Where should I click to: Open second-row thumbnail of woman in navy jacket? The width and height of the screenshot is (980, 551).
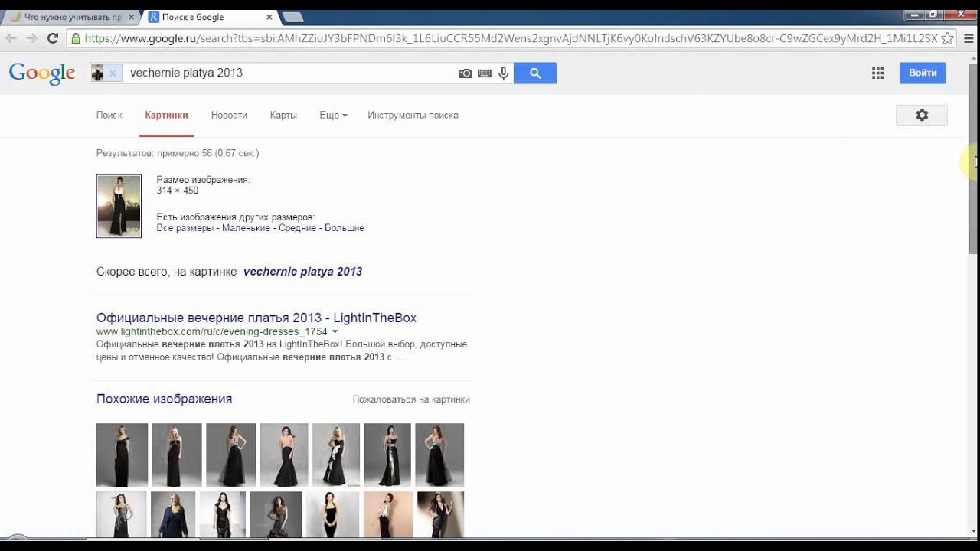click(x=173, y=514)
